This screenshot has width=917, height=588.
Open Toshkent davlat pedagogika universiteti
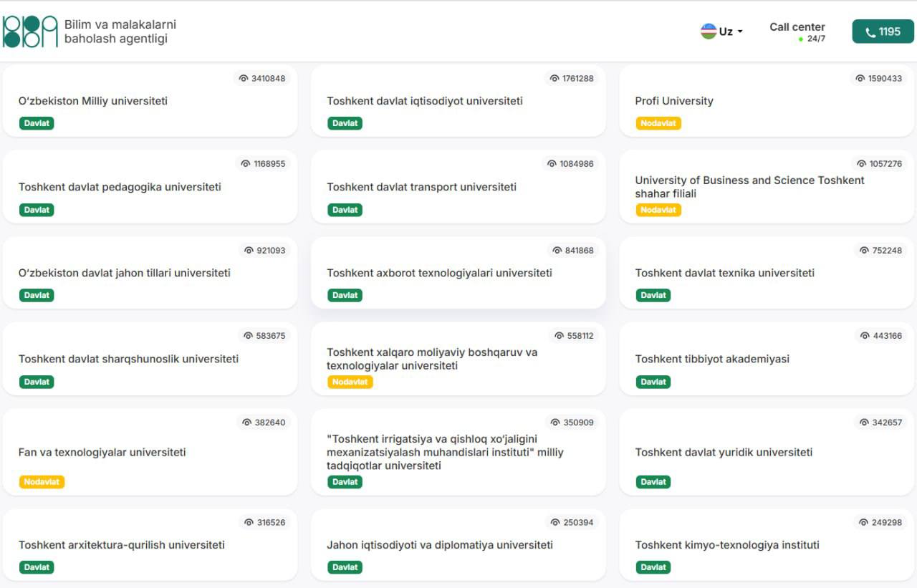(150, 186)
